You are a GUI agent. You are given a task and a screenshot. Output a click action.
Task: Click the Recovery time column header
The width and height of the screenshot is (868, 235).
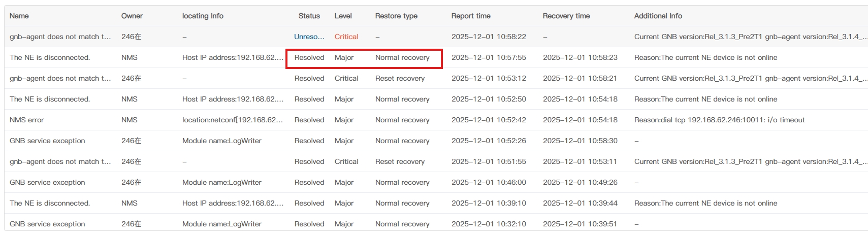point(566,16)
